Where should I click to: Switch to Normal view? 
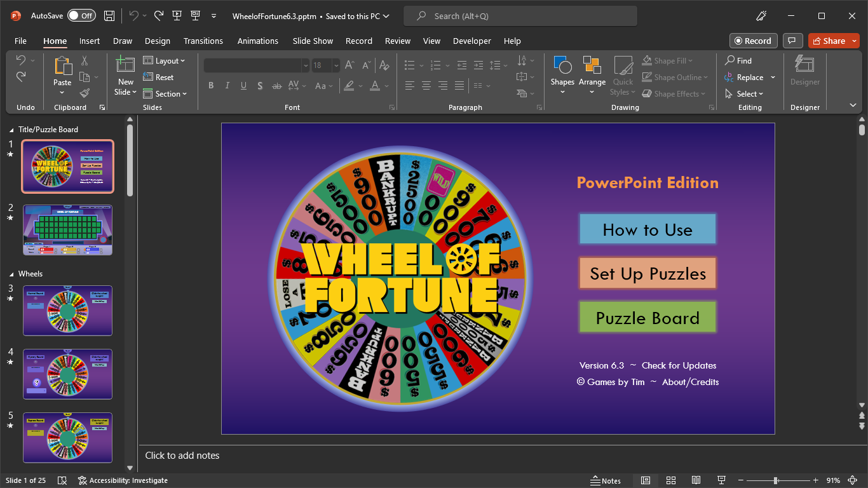[645, 480]
